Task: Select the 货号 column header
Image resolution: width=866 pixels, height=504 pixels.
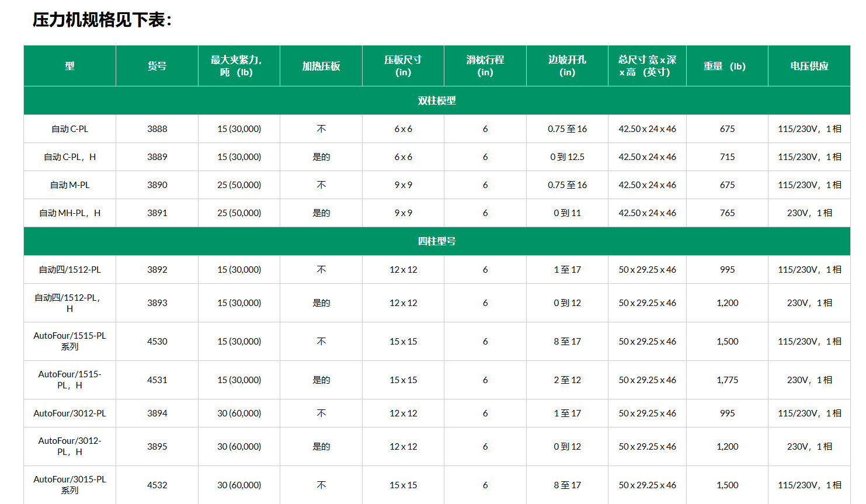Action: pos(157,66)
